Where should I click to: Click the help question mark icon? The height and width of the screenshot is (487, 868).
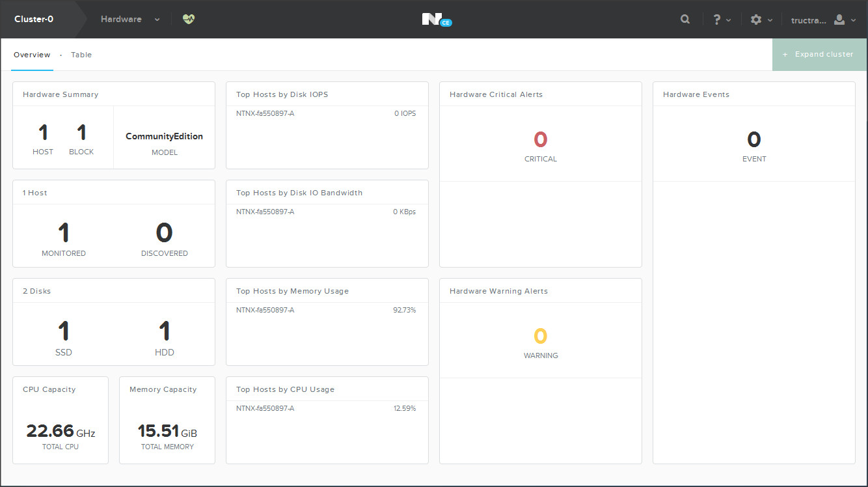coord(716,20)
